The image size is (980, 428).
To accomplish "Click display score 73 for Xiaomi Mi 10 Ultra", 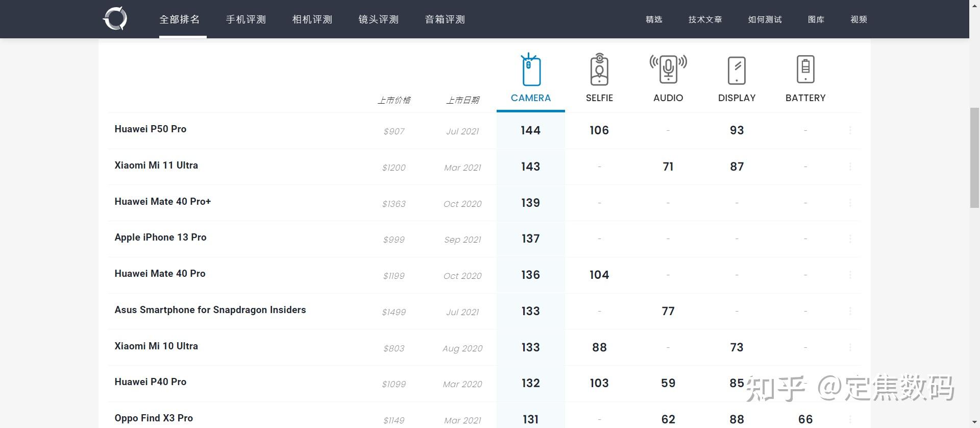I will coord(737,348).
